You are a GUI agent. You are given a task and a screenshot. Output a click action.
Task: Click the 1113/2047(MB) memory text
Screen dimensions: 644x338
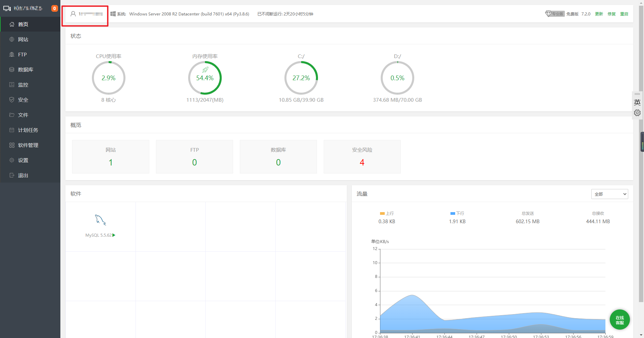pyautogui.click(x=205, y=100)
